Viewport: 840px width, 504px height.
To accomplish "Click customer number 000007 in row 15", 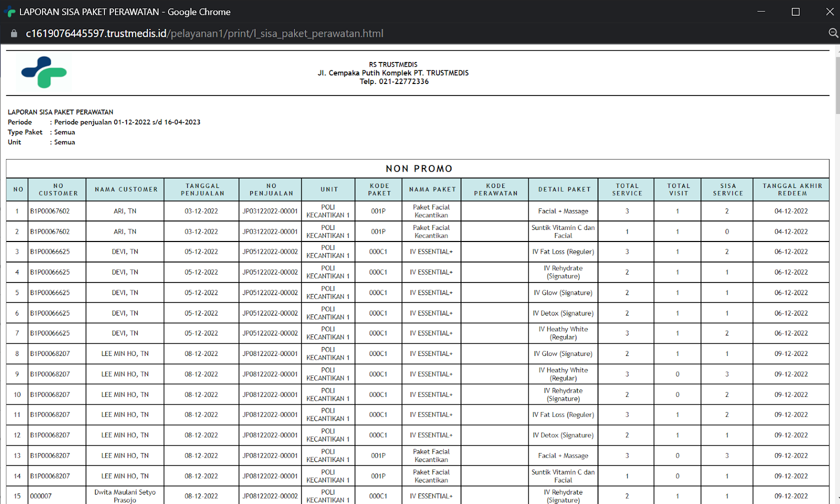I will click(41, 496).
